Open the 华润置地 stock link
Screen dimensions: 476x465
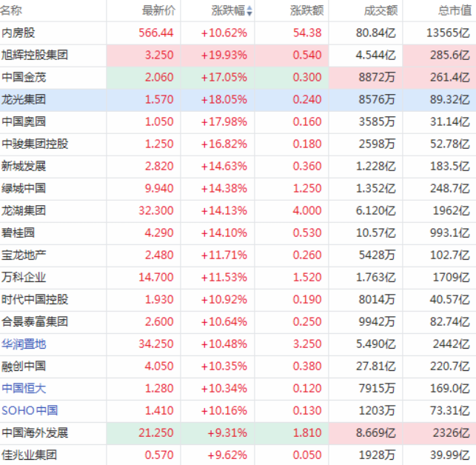pyautogui.click(x=24, y=344)
